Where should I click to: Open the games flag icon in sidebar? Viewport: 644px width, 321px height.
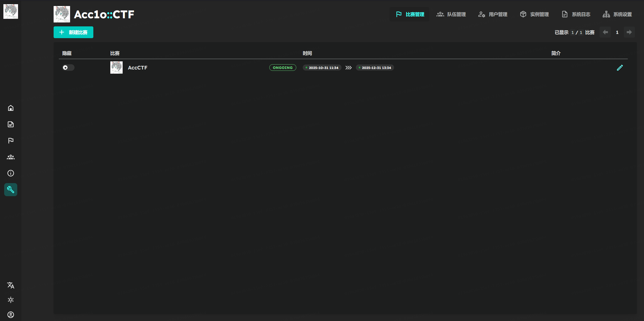(x=11, y=141)
